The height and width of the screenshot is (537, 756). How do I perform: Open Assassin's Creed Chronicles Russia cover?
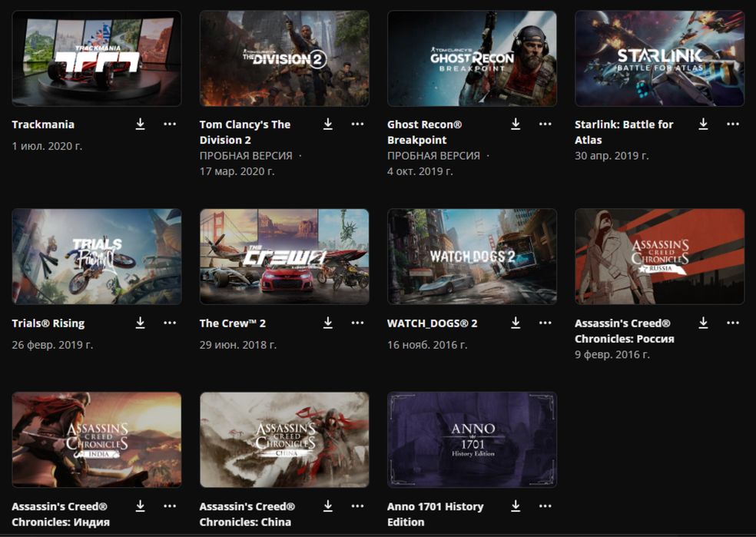[659, 257]
